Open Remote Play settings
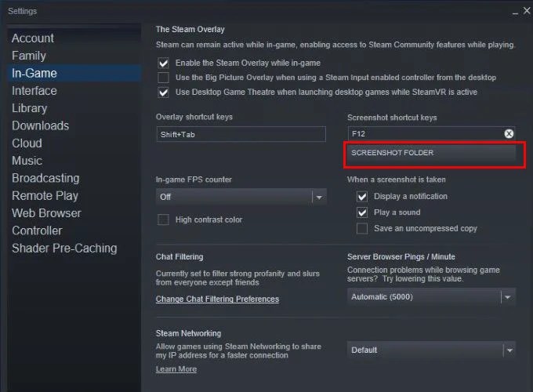The image size is (533, 392). [45, 196]
